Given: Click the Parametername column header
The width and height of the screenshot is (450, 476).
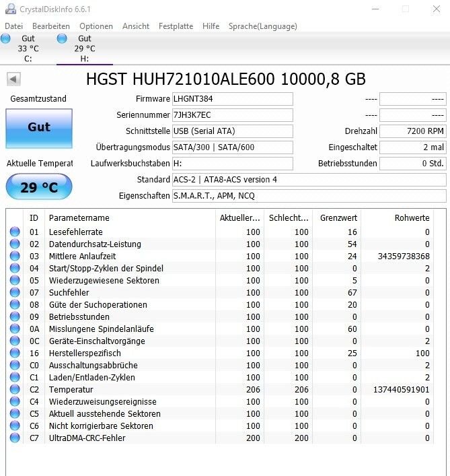Looking at the screenshot, I should (x=130, y=218).
